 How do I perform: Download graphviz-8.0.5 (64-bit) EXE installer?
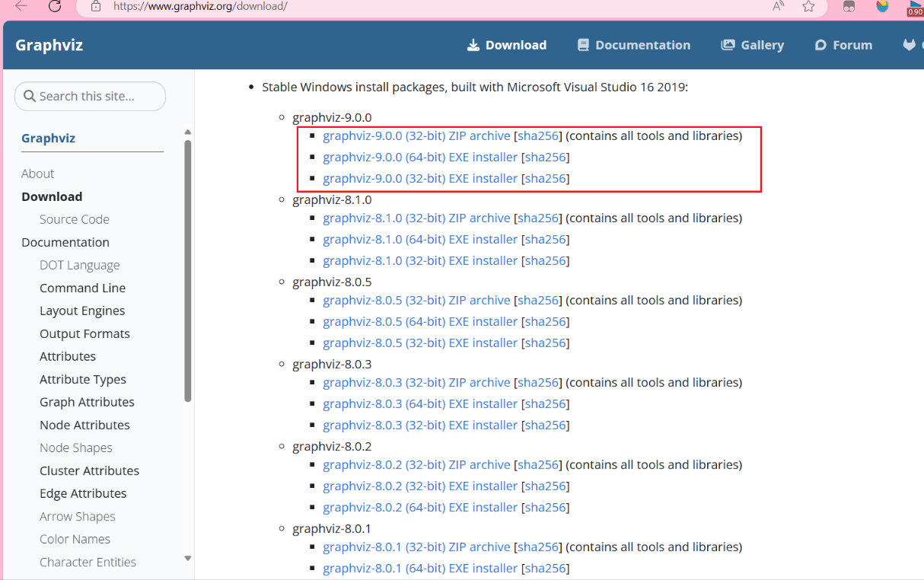pos(420,321)
